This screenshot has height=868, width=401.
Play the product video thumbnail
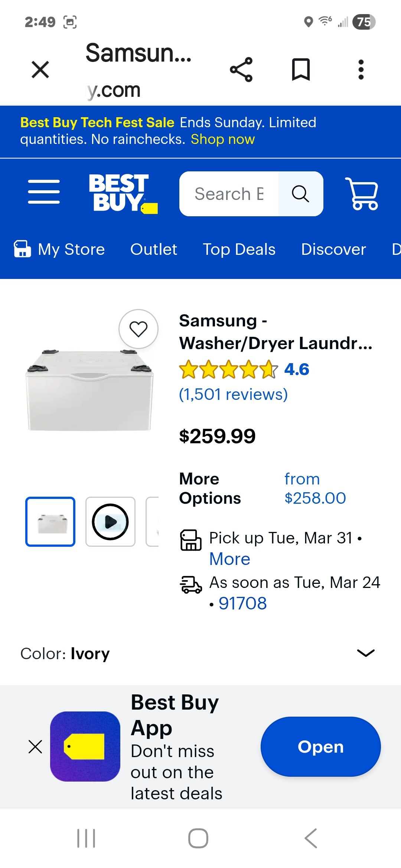[x=110, y=522]
